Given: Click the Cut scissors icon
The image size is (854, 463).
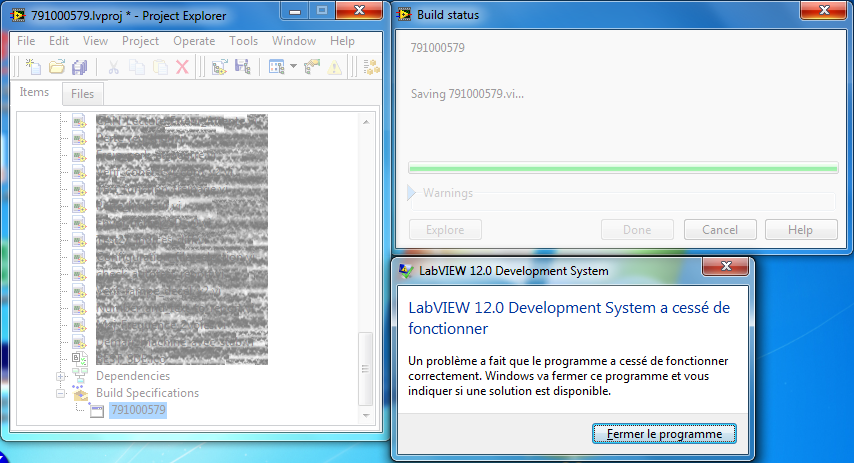Looking at the screenshot, I should coord(113,67).
